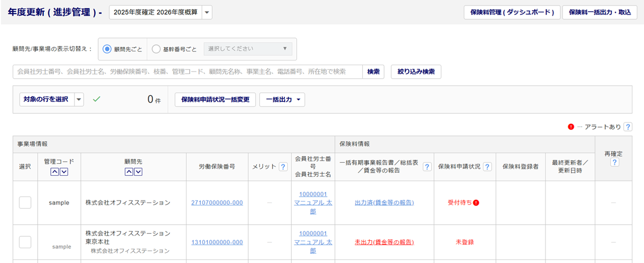
Task: Click help icon next to アラートあり legend
Action: pyautogui.click(x=628, y=127)
